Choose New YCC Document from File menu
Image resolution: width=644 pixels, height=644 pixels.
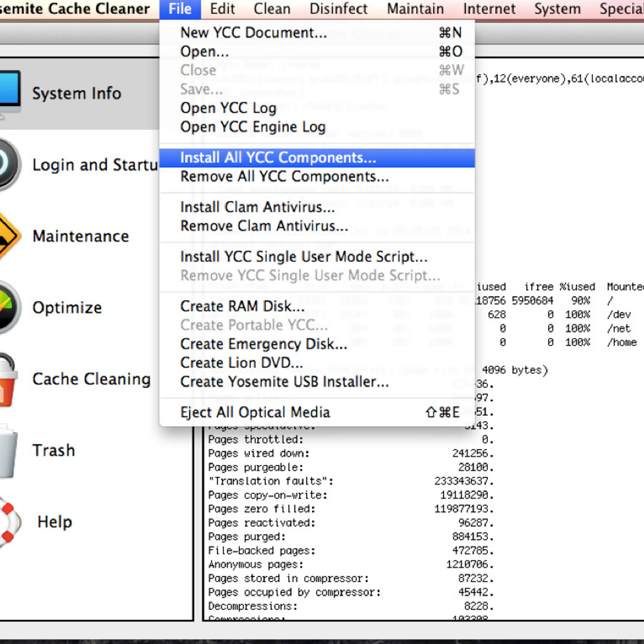[317, 33]
